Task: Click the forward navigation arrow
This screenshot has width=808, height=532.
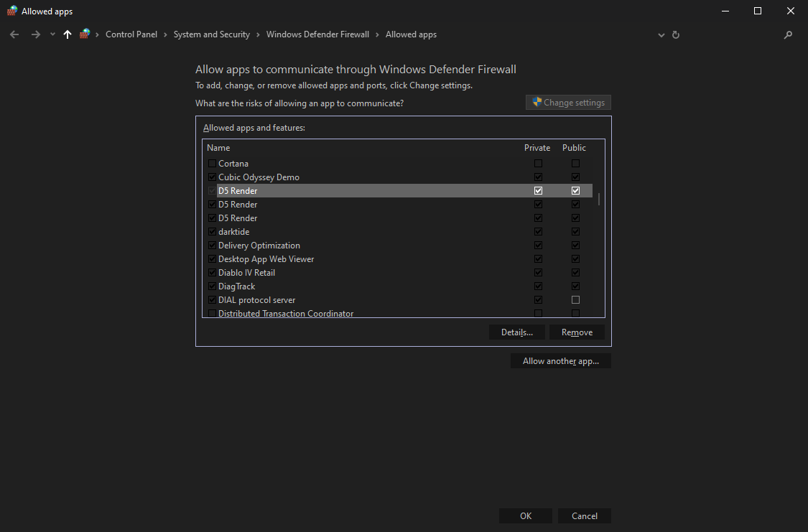Action: pos(36,34)
